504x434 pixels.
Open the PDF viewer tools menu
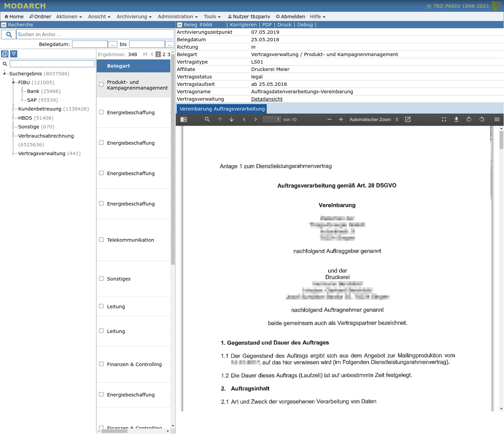click(497, 119)
